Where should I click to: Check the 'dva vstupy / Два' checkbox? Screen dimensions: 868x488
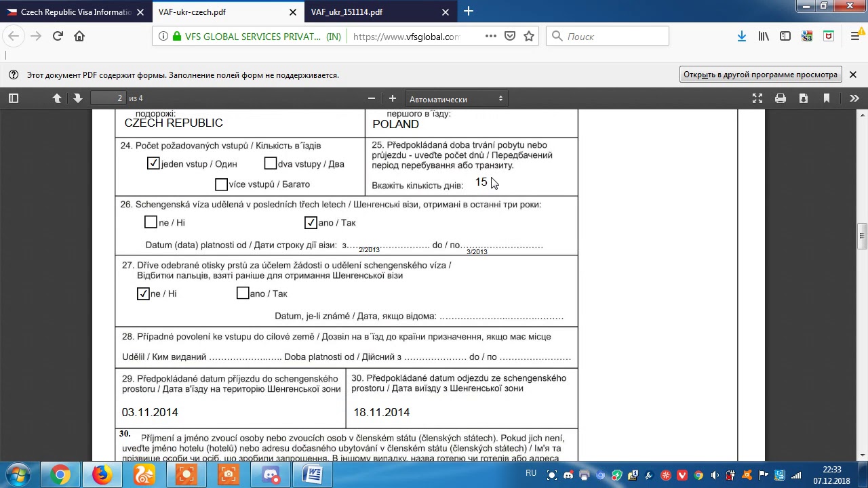click(x=271, y=163)
